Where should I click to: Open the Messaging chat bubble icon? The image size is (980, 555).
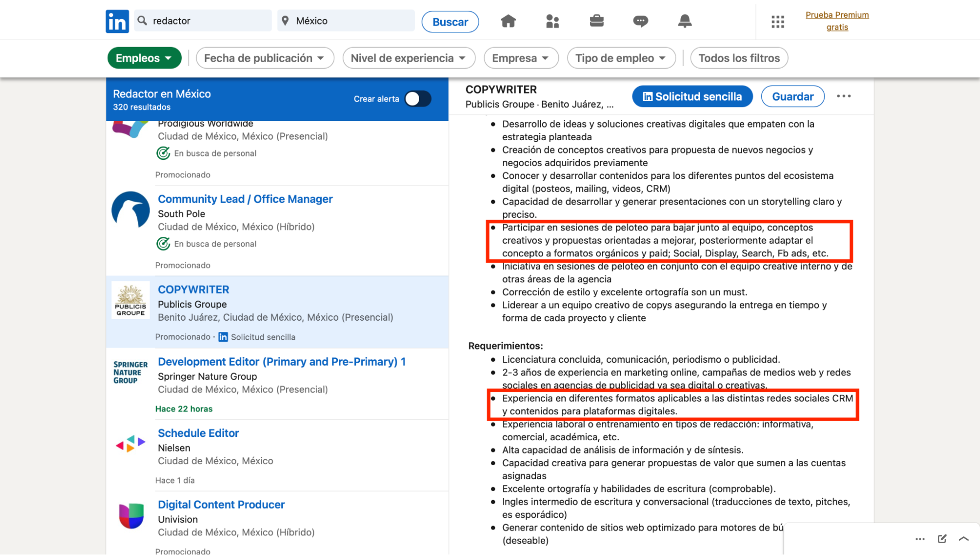tap(640, 21)
